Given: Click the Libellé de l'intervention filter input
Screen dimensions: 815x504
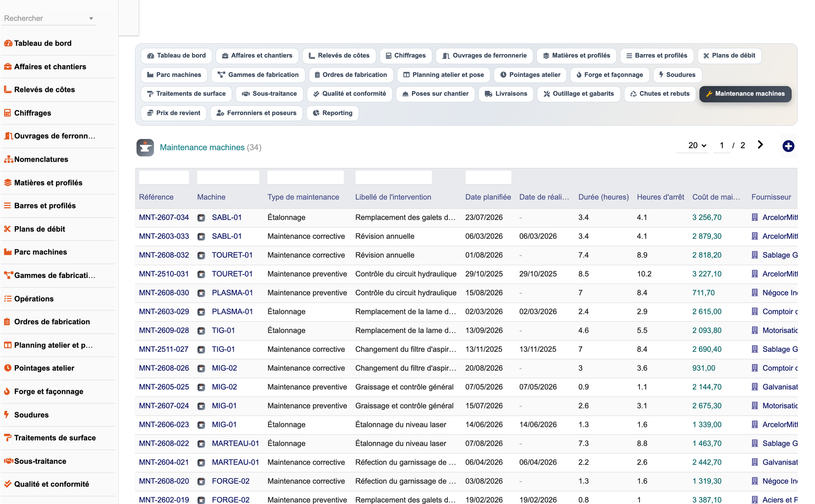Looking at the screenshot, I should coord(393,177).
